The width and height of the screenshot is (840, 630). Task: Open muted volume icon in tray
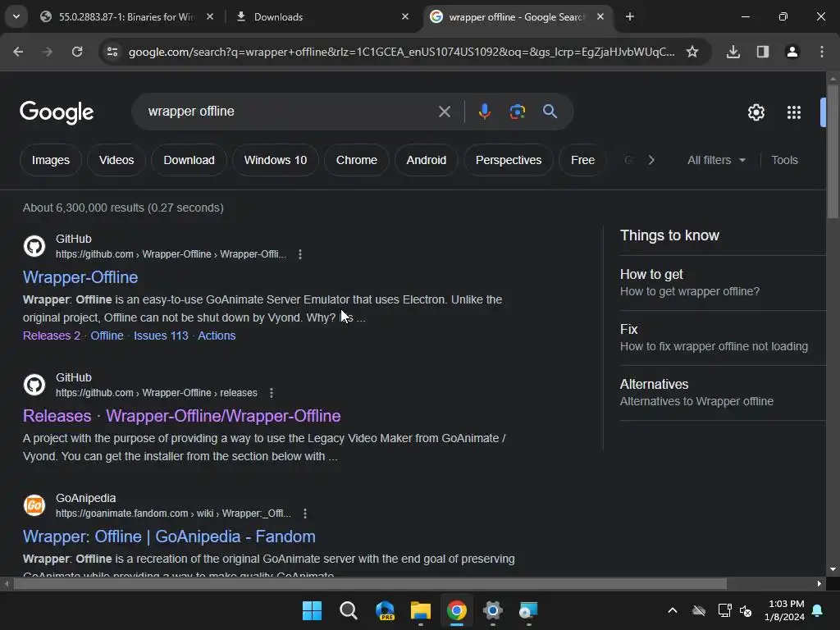(x=745, y=610)
